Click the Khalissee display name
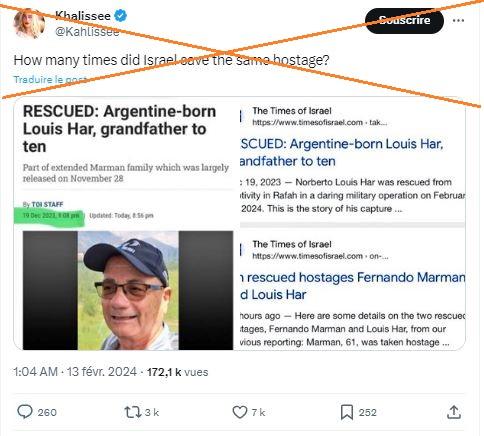 click(x=83, y=16)
